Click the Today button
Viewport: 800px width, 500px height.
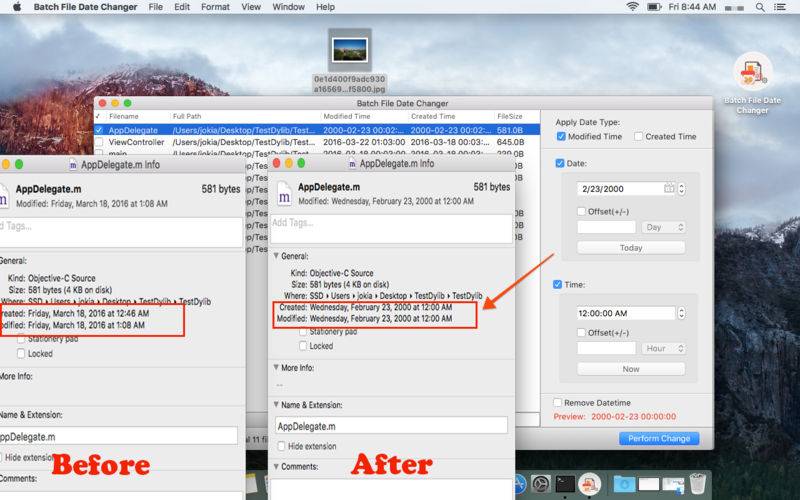(x=631, y=247)
